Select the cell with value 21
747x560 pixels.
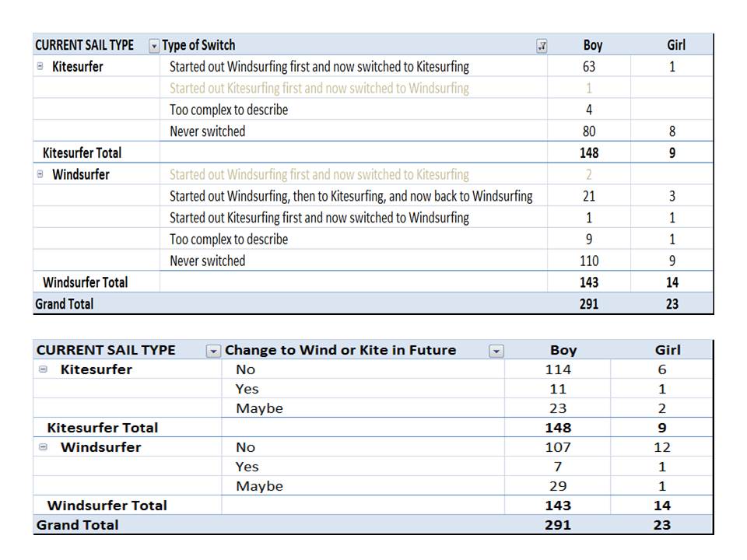(589, 196)
